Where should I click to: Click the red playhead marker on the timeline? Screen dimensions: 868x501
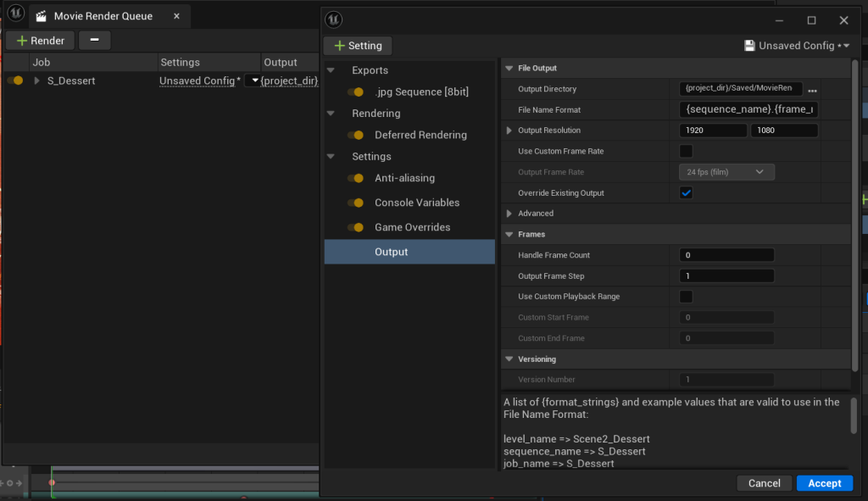[x=52, y=482]
